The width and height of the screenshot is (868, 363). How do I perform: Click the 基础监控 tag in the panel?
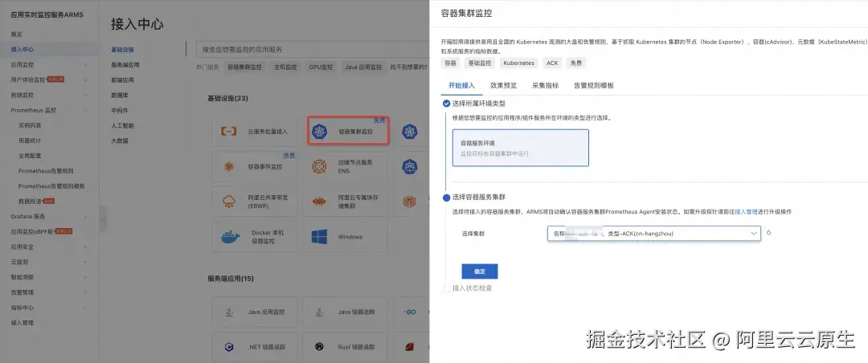coord(479,63)
